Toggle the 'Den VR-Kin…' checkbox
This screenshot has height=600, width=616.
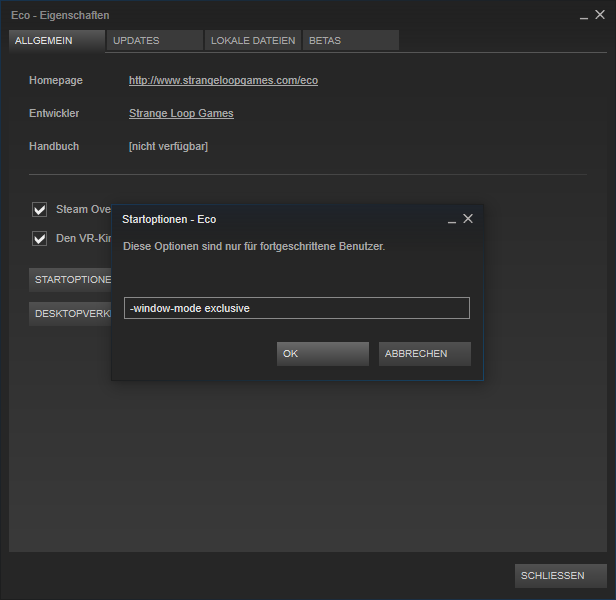tap(40, 239)
